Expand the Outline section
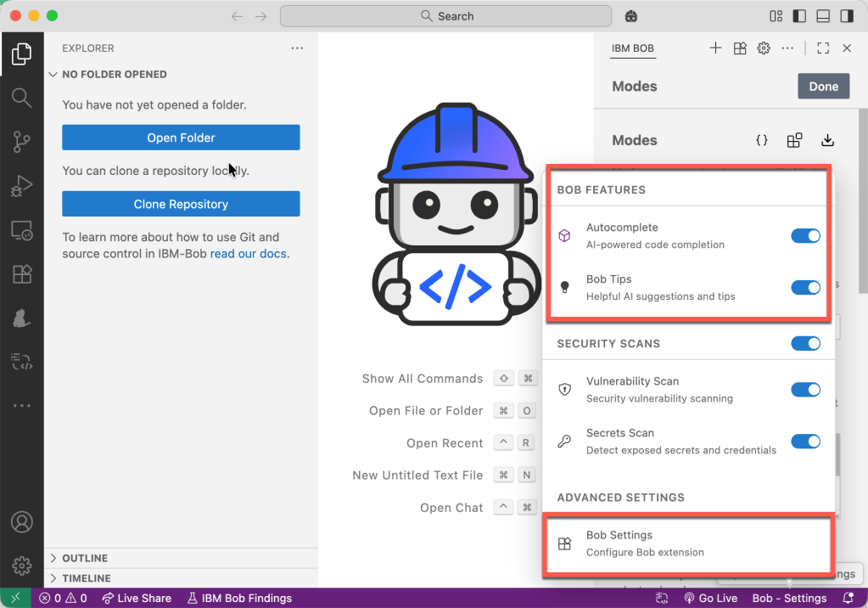Screen dimensions: 868x608 point(85,558)
